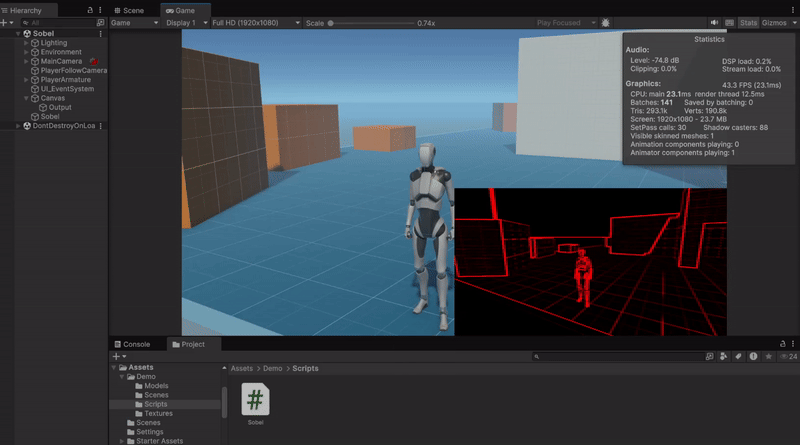Expand the PlayerArmature object
Viewport: 800px width, 445px height.
pos(26,80)
